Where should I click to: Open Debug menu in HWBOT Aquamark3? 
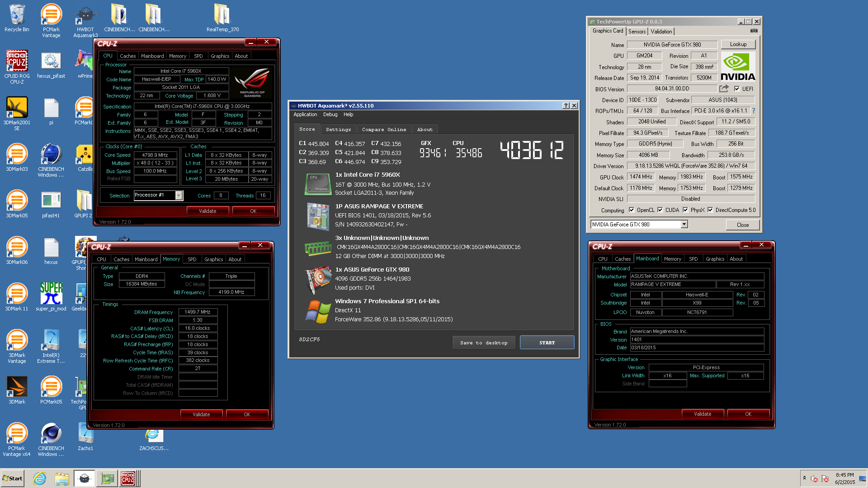coord(330,115)
